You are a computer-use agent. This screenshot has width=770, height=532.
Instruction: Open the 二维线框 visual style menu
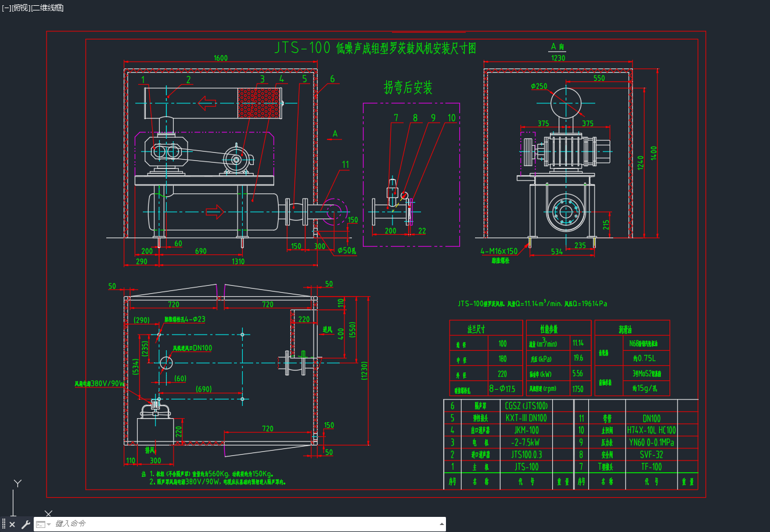(46, 8)
